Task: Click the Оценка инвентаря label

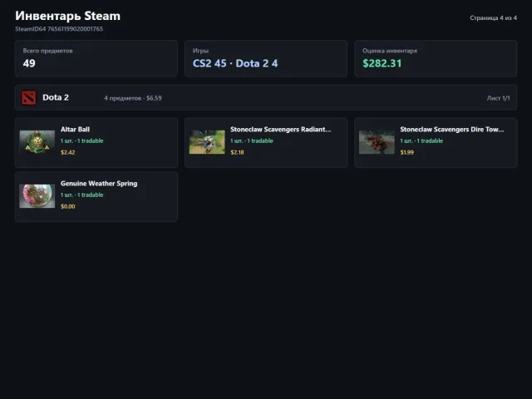Action: 390,51
